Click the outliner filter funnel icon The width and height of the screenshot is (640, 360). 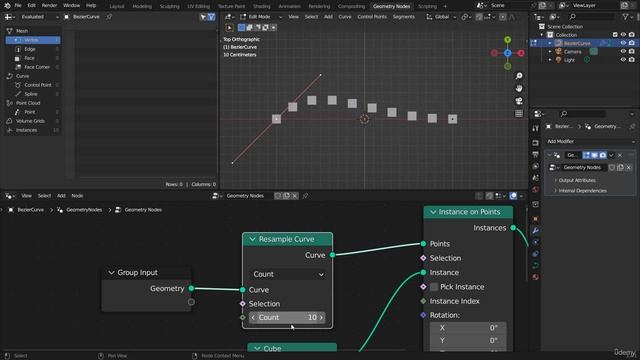point(625,17)
